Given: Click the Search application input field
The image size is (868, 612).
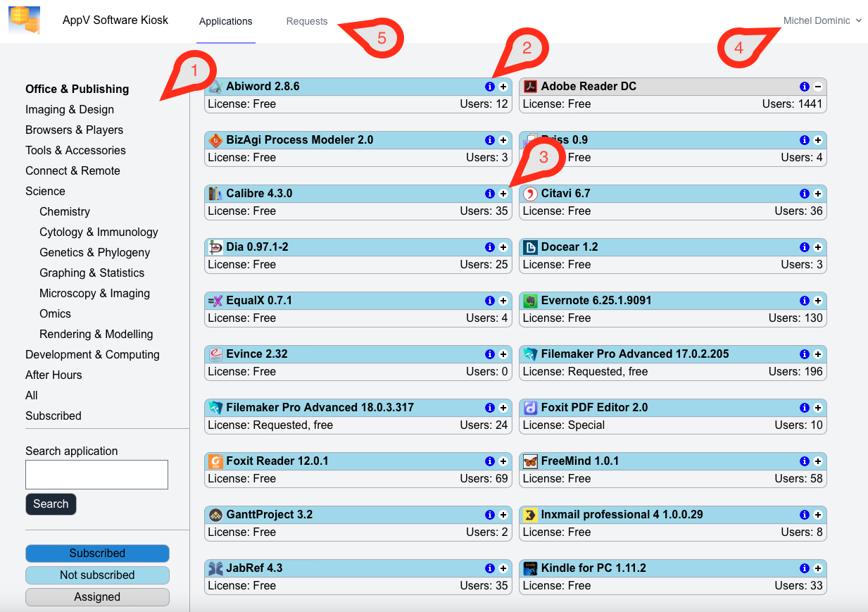Looking at the screenshot, I should tap(96, 475).
